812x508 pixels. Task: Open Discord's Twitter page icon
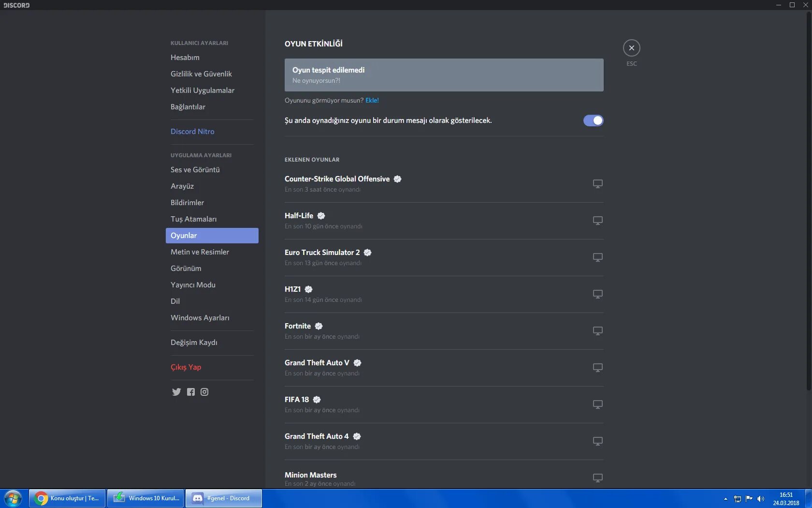(x=176, y=392)
